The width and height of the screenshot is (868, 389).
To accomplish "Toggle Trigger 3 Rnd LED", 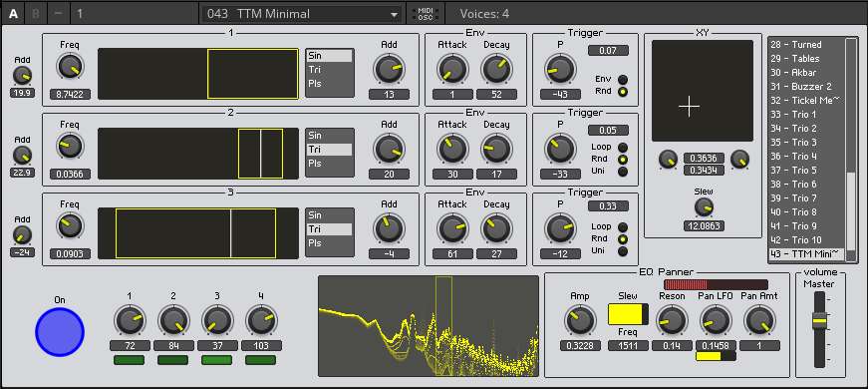I will pyautogui.click(x=623, y=238).
